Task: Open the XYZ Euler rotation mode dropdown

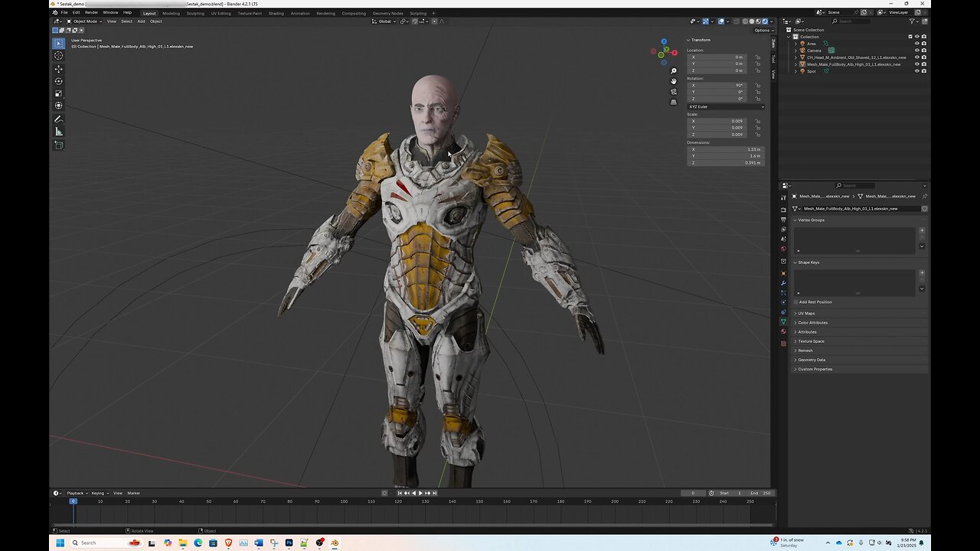Action: point(726,106)
